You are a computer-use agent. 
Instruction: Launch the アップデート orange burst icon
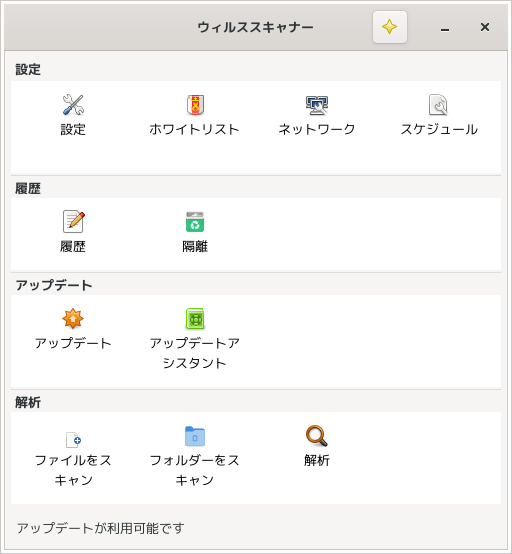coord(73,318)
